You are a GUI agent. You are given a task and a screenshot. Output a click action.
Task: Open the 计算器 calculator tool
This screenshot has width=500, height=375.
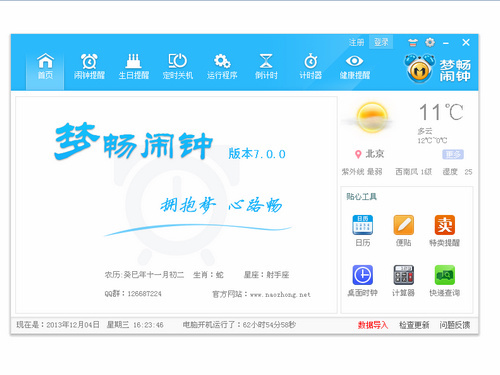pos(403,281)
